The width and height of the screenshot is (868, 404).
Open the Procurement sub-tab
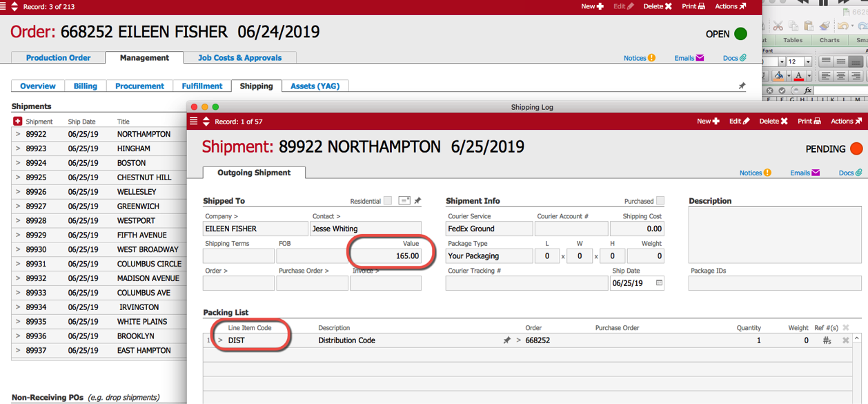pos(140,86)
